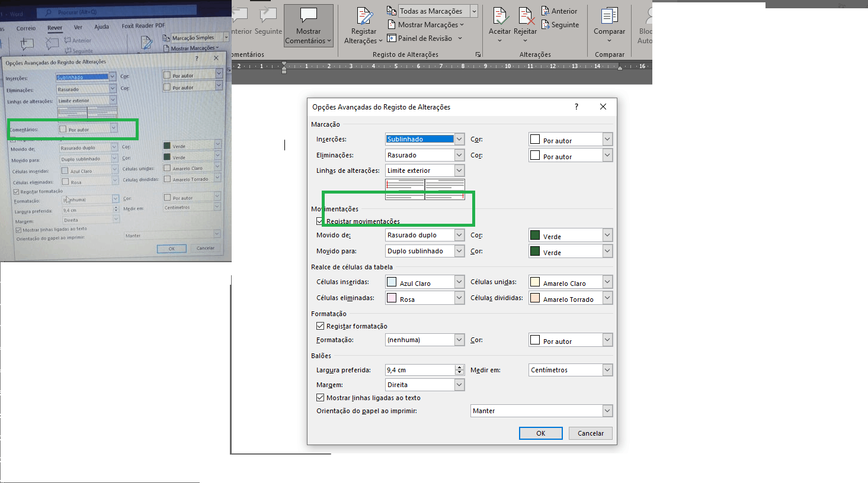Click the Anterior change icon in Alterações group

pos(545,11)
